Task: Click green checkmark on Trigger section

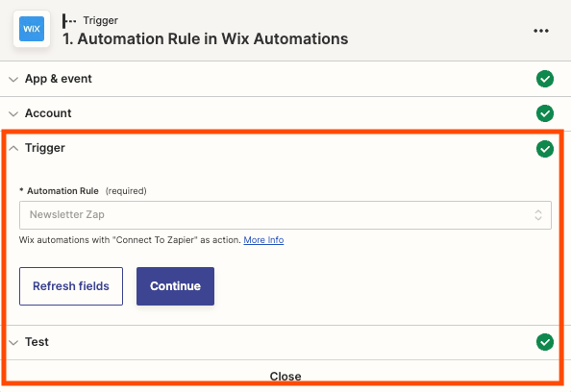Action: click(x=545, y=149)
